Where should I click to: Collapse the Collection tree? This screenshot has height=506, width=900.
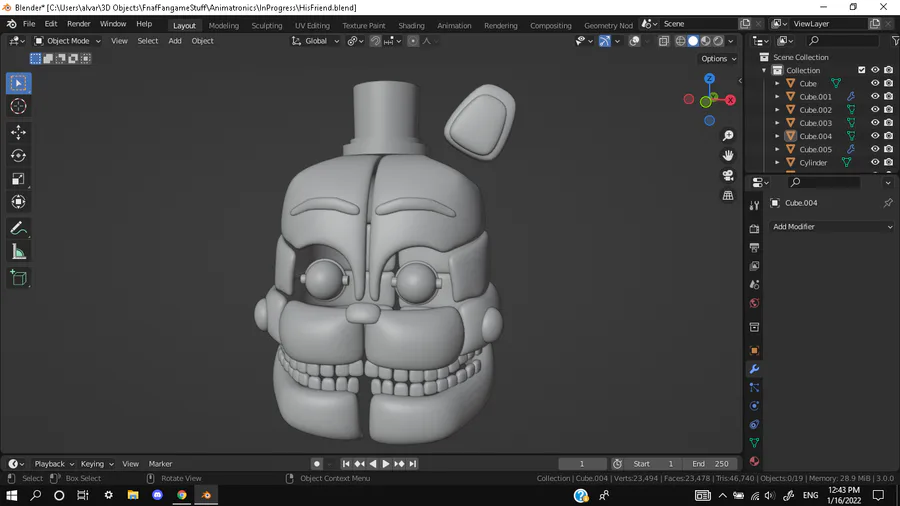coord(764,70)
